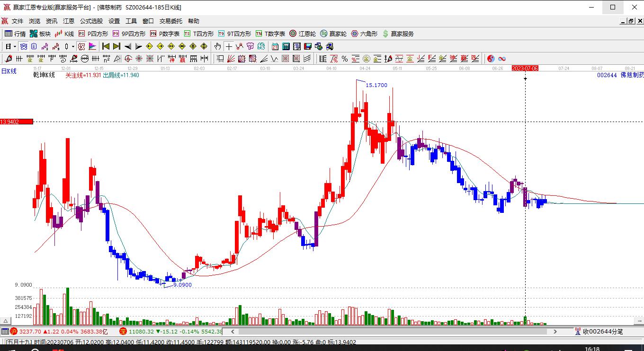Open the P数字表 tool

165,34
